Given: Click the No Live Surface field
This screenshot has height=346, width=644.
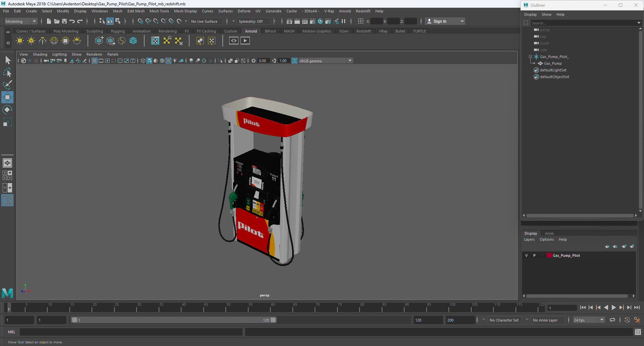Looking at the screenshot, I should point(206,21).
